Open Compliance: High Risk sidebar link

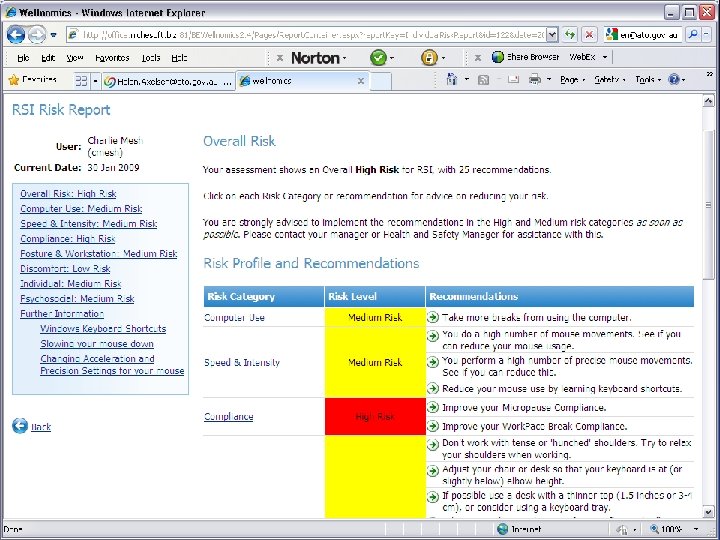pos(68,239)
